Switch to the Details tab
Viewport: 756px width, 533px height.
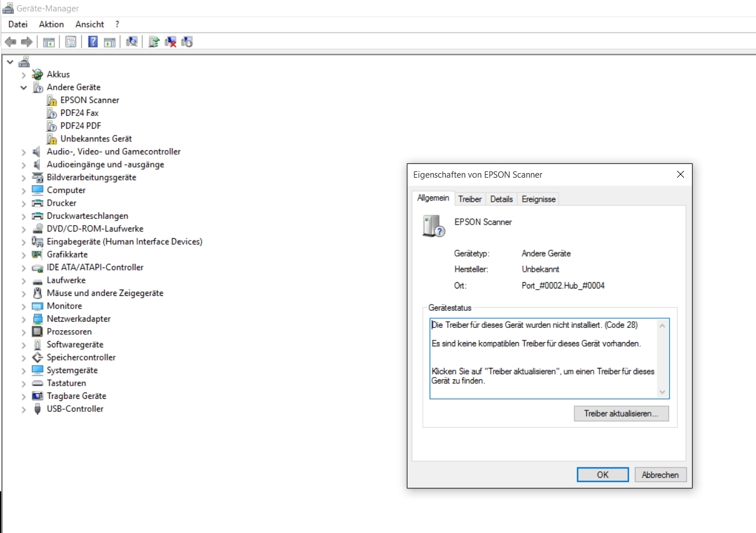(501, 199)
